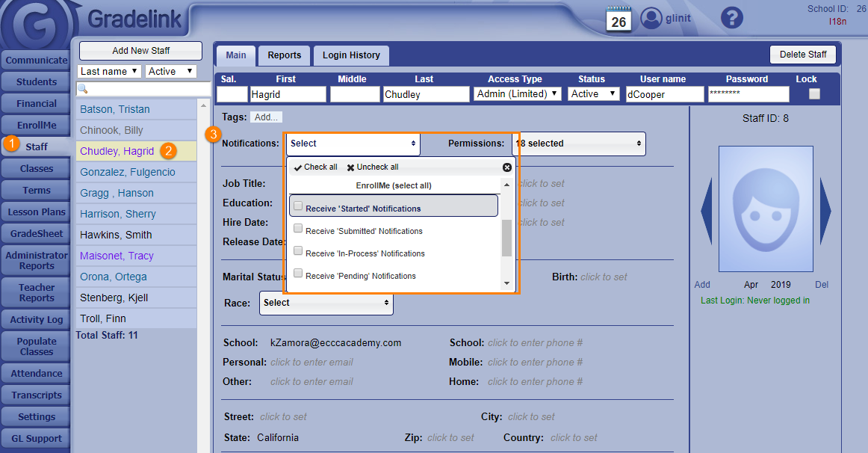Open the help question mark icon

733,19
